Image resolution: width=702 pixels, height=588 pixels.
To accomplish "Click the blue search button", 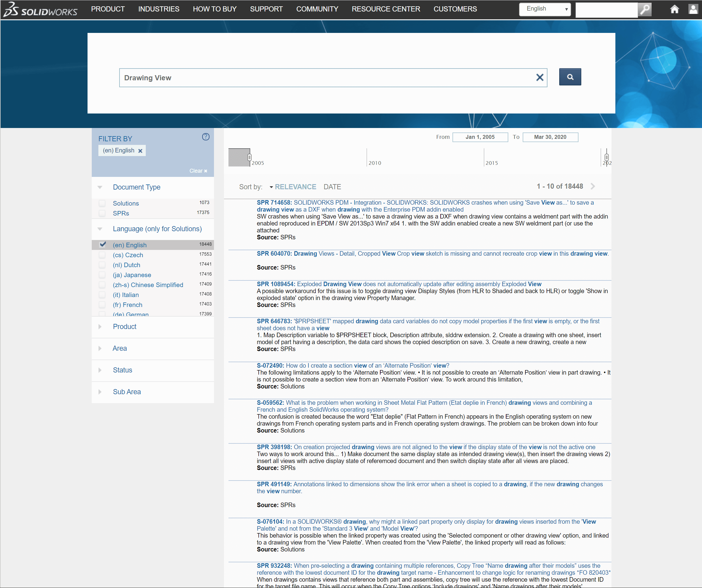I will click(x=570, y=77).
